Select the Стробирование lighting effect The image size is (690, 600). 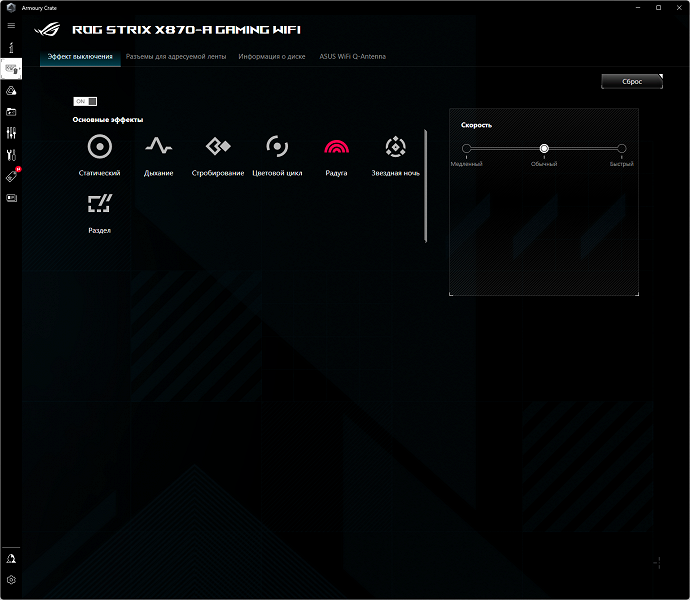coord(218,155)
